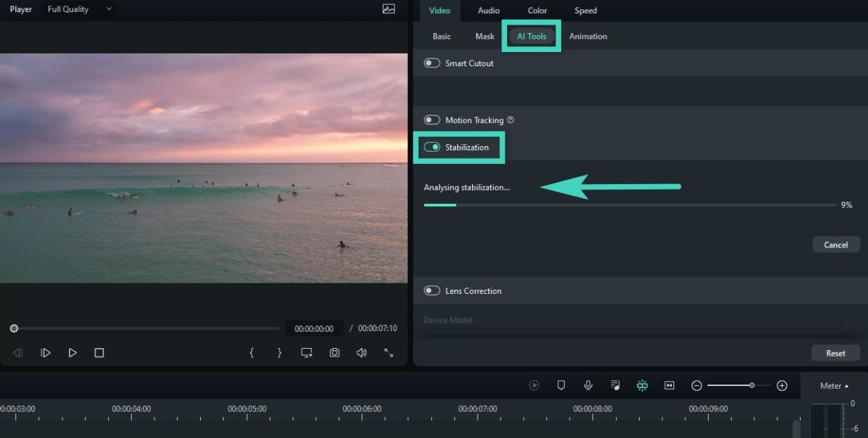Step back to previous frame
The width and height of the screenshot is (868, 438).
[x=18, y=353]
